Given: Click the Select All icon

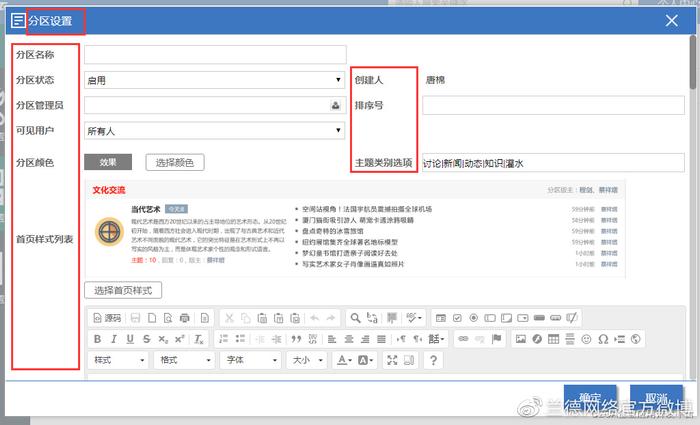Looking at the screenshot, I should click(392, 318).
